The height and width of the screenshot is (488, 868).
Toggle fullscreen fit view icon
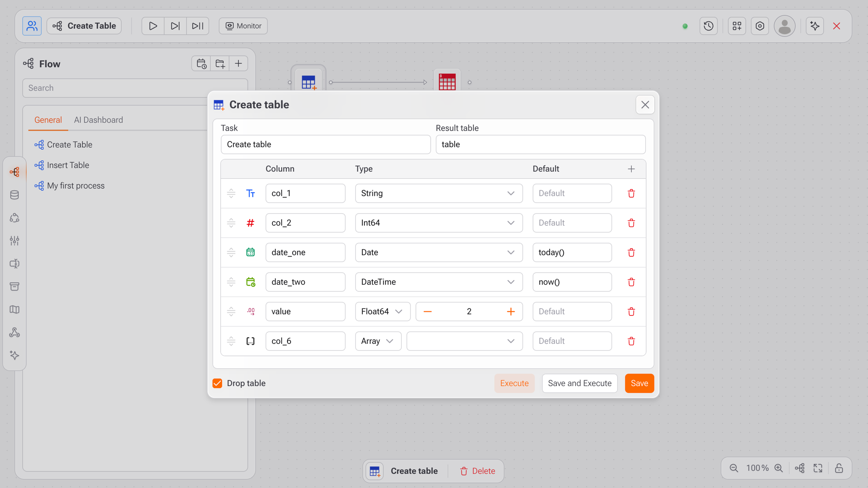(818, 468)
